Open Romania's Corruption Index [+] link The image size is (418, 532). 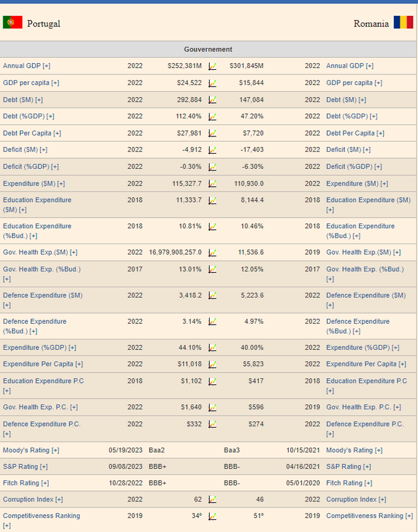(356, 499)
